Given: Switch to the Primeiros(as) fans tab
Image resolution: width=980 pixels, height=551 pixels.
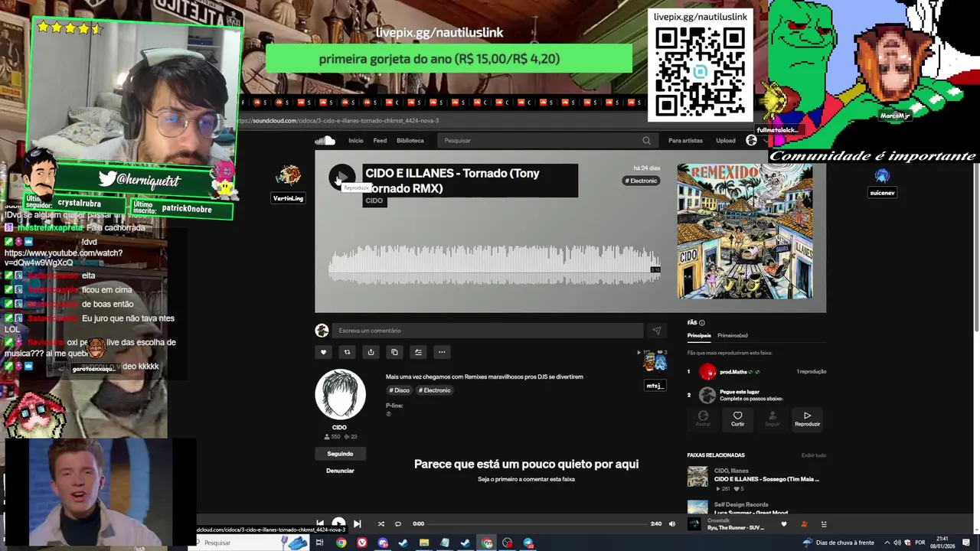Looking at the screenshot, I should [x=733, y=335].
